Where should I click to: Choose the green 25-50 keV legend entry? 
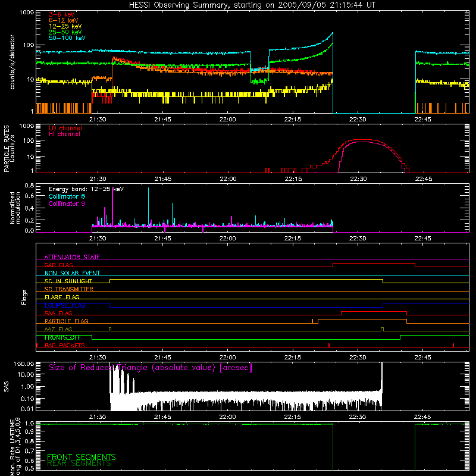pyautogui.click(x=65, y=32)
